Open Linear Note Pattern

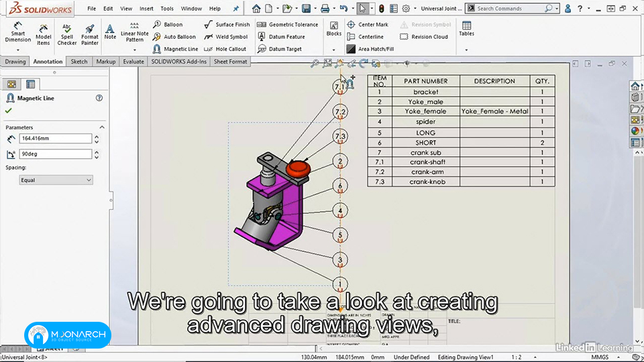134,32
